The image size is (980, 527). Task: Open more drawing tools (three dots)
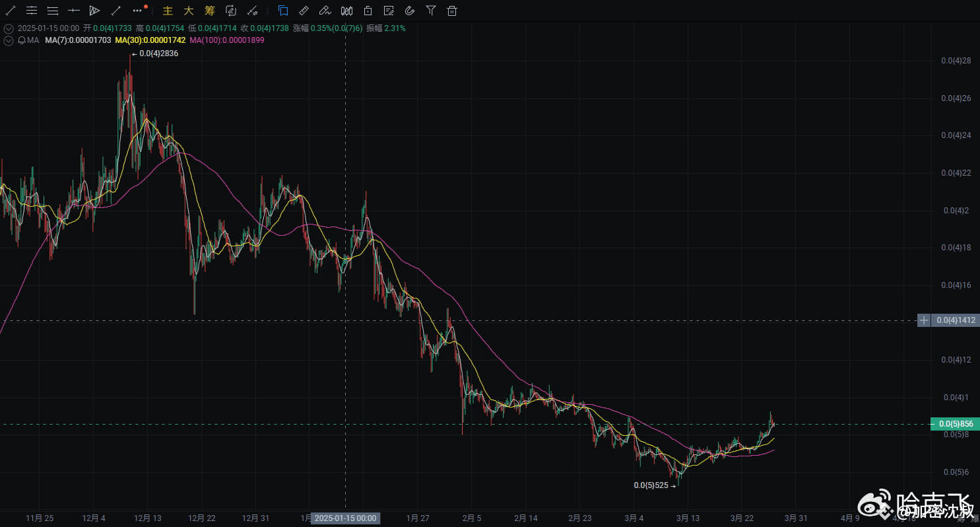(137, 11)
